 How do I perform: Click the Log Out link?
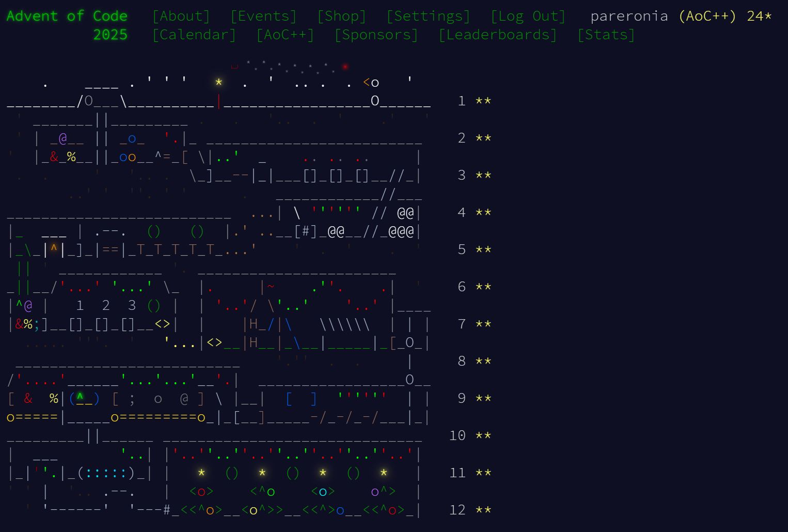point(528,16)
